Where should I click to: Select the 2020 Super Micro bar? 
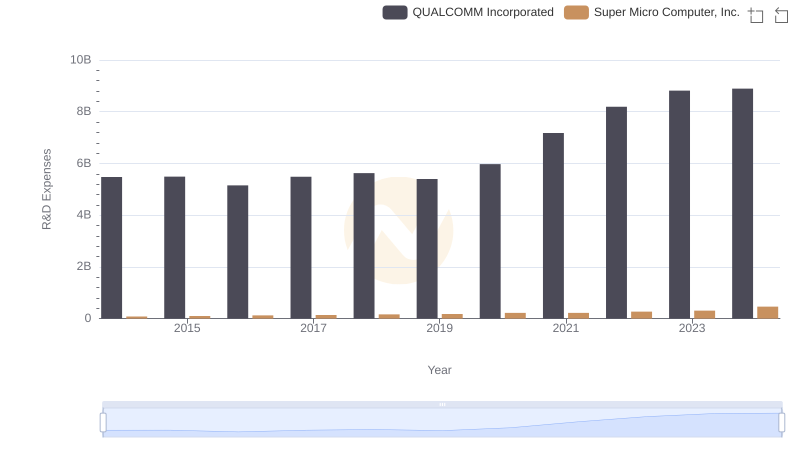point(515,316)
